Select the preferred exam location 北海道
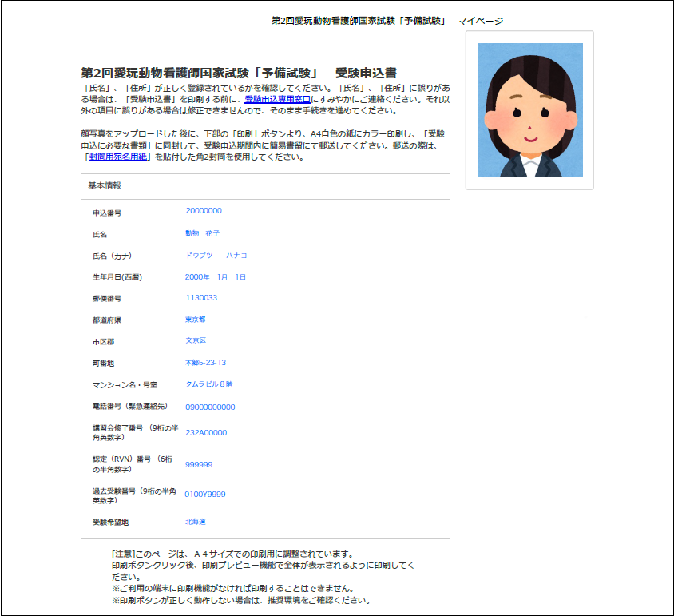Image resolution: width=674 pixels, height=616 pixels. click(196, 522)
